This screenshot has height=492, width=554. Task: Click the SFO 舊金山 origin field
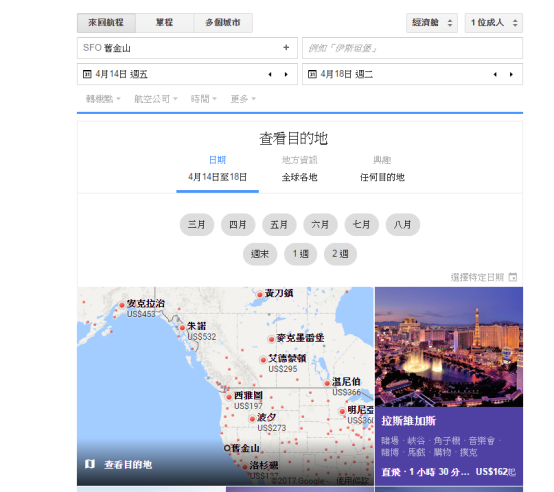click(x=187, y=48)
